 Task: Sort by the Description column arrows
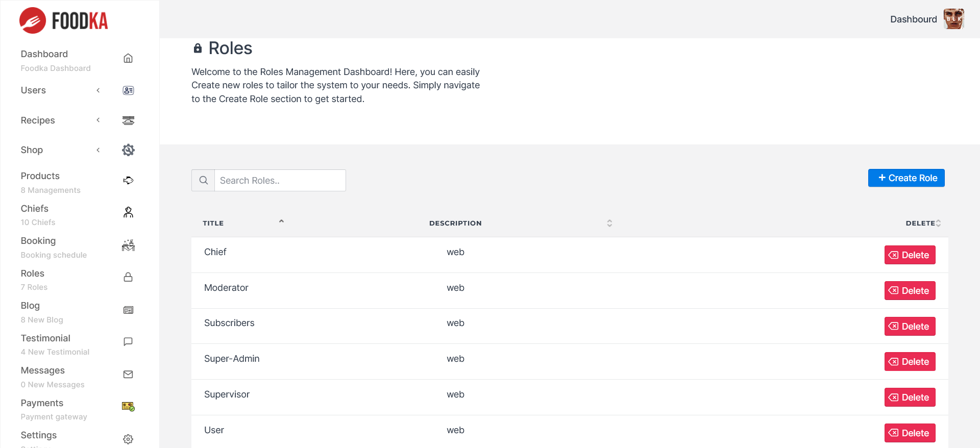(609, 223)
